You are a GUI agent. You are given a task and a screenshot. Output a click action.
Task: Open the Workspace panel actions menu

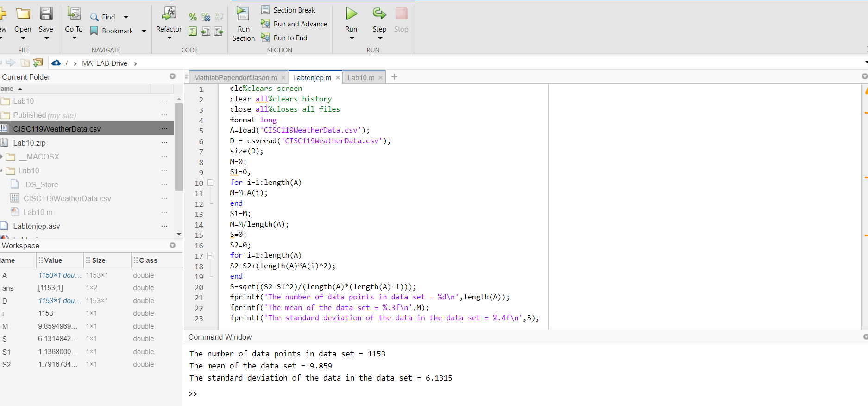(173, 246)
